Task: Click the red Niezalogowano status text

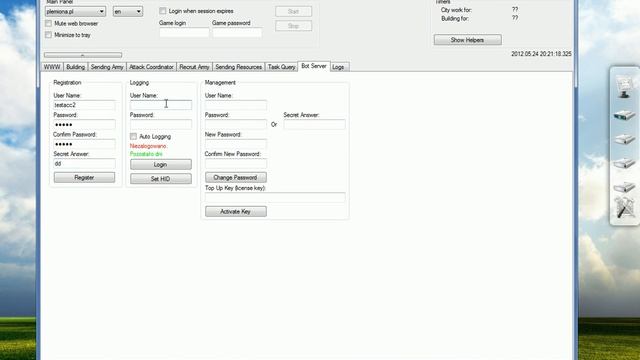Action: click(x=149, y=146)
